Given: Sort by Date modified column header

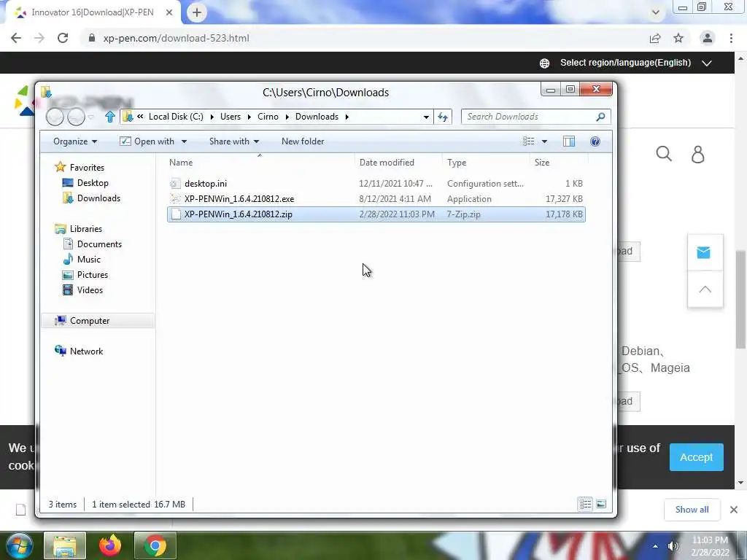Looking at the screenshot, I should [398, 163].
